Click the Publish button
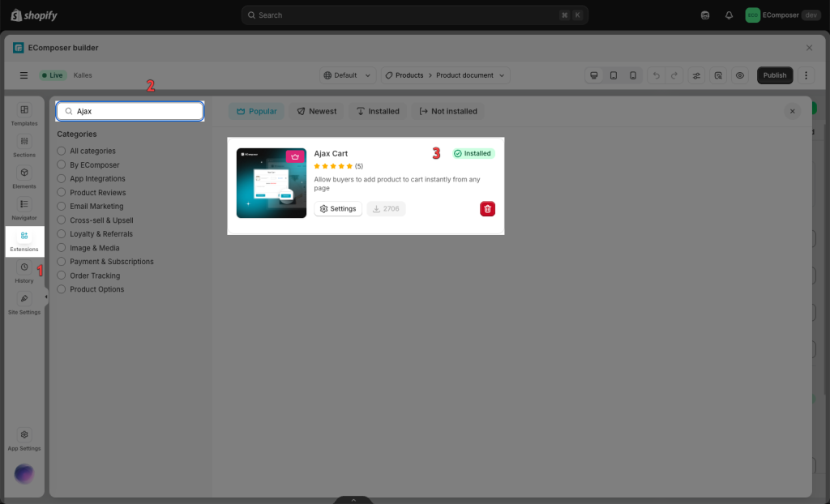830x504 pixels. [774, 75]
